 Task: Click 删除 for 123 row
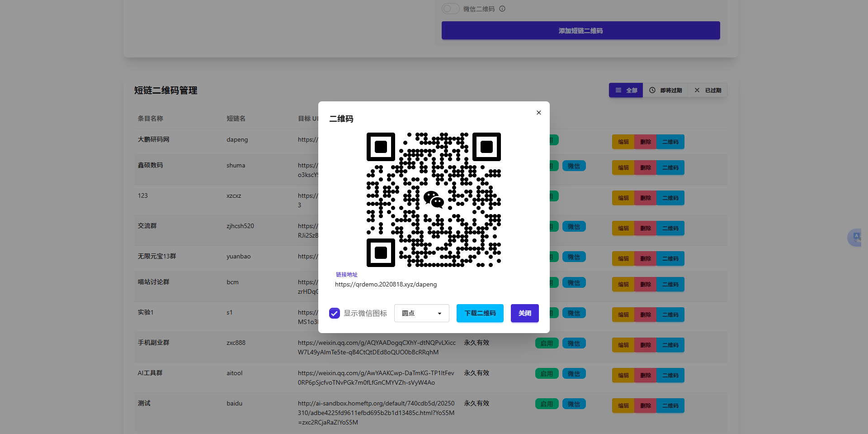pyautogui.click(x=645, y=198)
